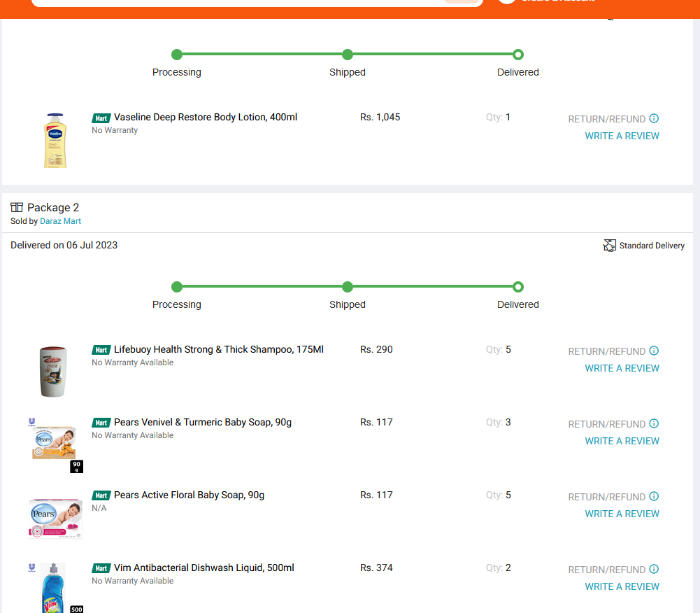Click Mart badge next to Vim Dishwash Liquid
This screenshot has height=613, width=700.
click(x=101, y=569)
